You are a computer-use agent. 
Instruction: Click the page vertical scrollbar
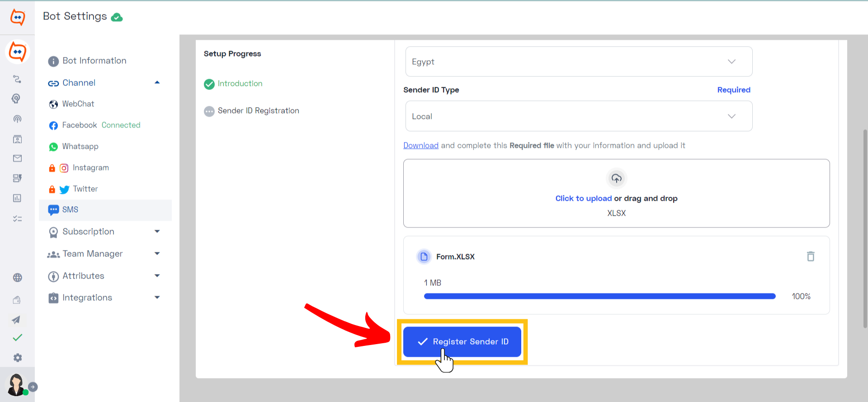865,228
